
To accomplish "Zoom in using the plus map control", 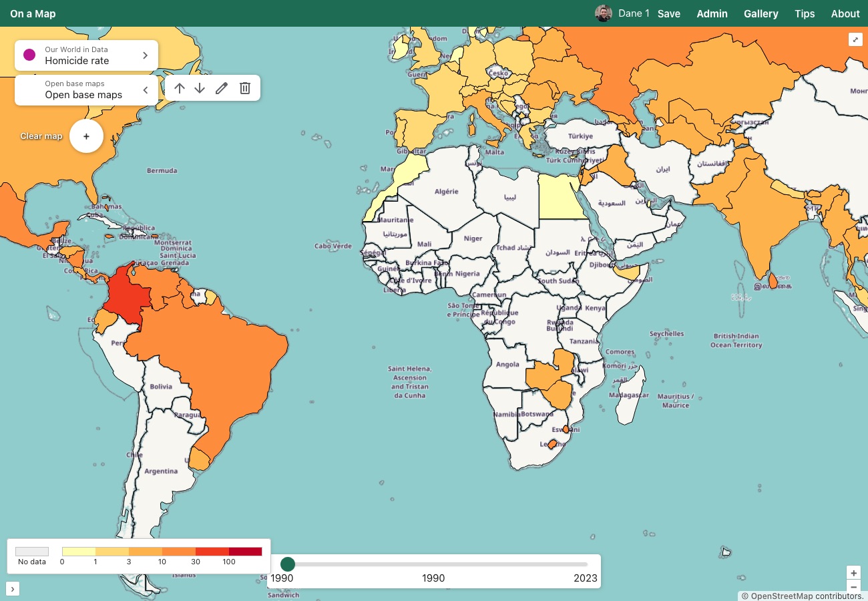I will pyautogui.click(x=853, y=572).
